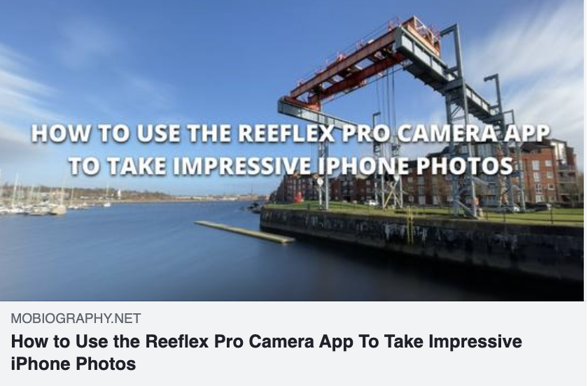The width and height of the screenshot is (588, 386).
Task: Open the harbor crane preview image
Action: coord(292,150)
